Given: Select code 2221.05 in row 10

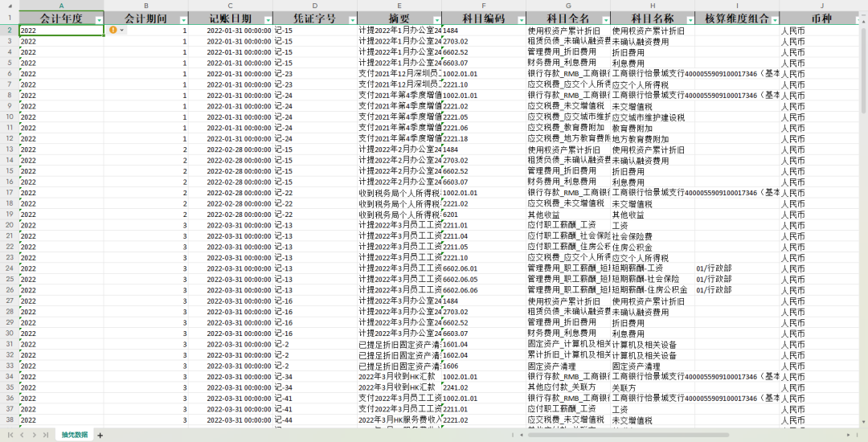Looking at the screenshot, I should 484,117.
